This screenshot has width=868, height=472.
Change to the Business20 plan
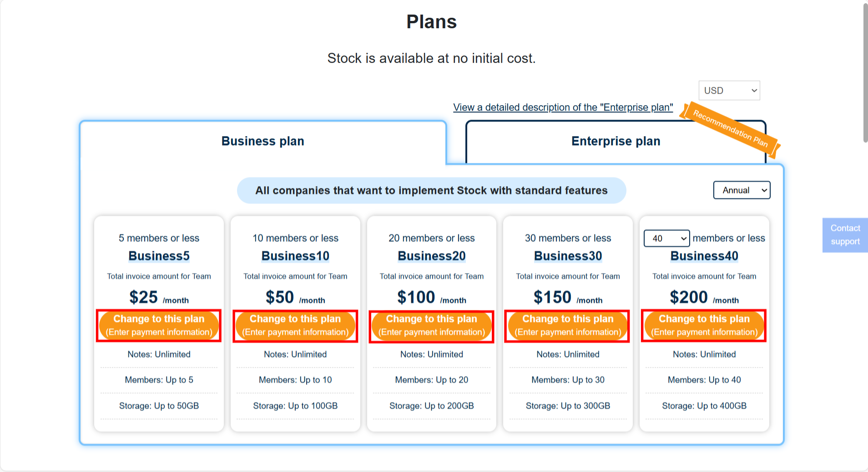point(431,325)
